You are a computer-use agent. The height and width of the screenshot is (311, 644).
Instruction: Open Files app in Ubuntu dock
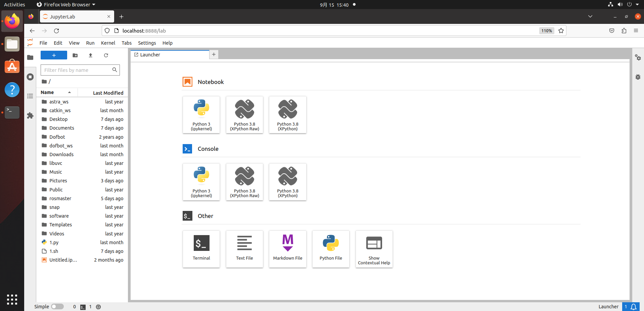(12, 44)
